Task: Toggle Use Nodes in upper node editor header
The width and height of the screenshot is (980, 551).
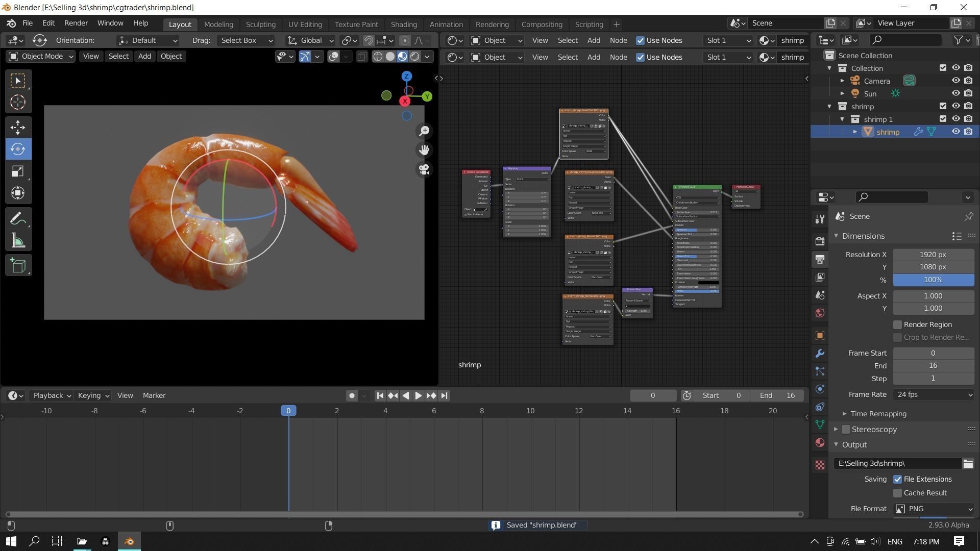Action: (640, 40)
